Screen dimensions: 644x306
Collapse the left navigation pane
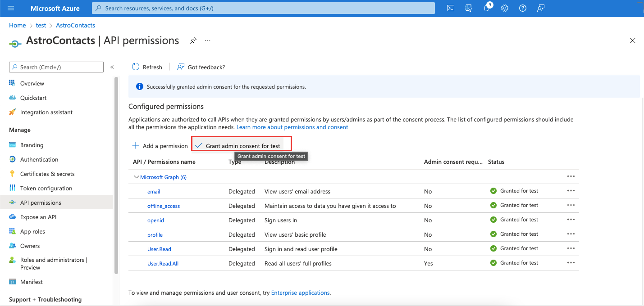pyautogui.click(x=112, y=67)
